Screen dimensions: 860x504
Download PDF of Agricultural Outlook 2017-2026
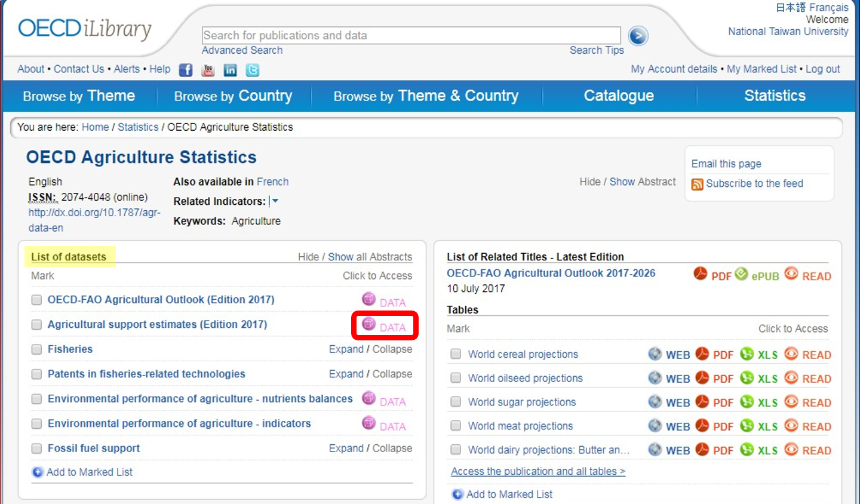[712, 275]
